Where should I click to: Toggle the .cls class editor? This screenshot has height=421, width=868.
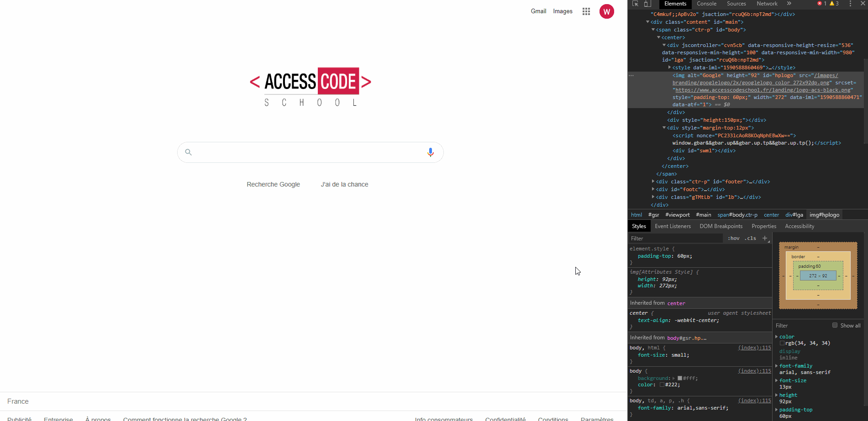[x=750, y=238]
